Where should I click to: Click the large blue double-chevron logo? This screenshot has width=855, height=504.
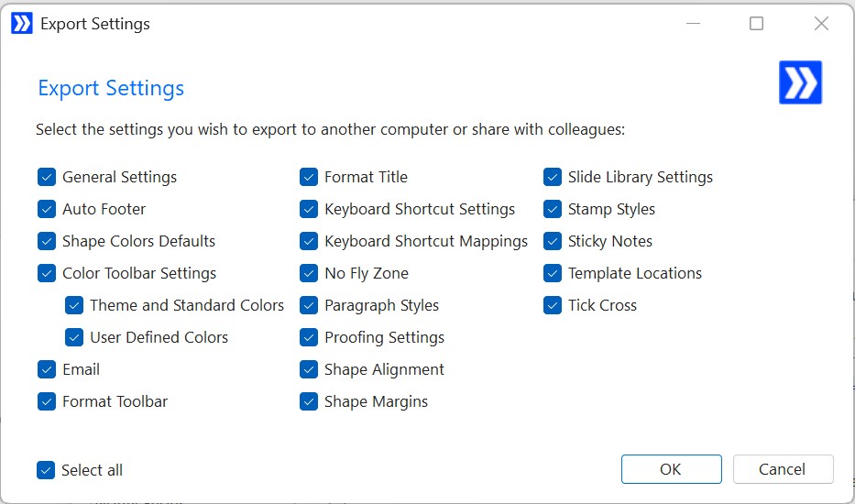[800, 82]
